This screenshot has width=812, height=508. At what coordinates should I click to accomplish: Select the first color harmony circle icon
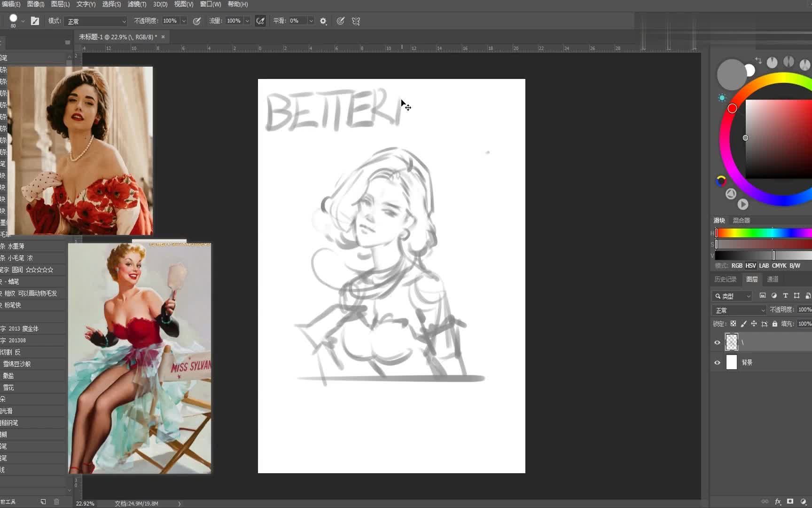coord(772,62)
